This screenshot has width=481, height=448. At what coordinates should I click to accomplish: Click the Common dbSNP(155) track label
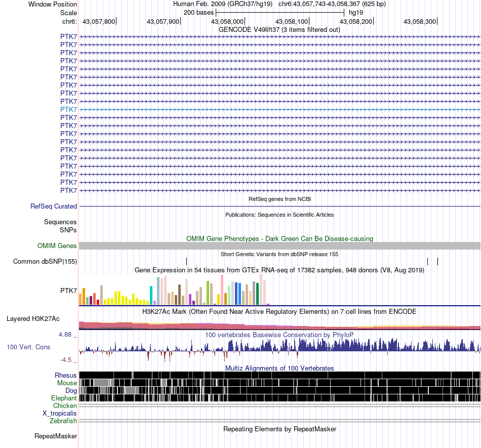[45, 262]
